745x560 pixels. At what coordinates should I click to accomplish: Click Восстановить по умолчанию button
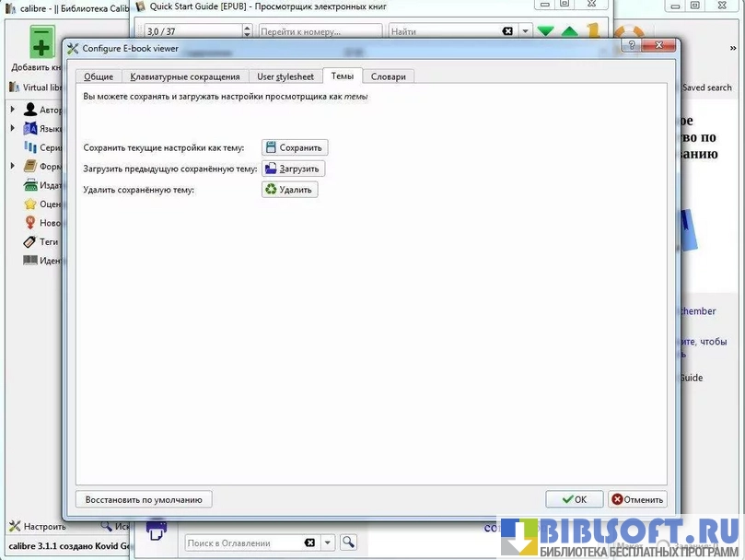coord(144,499)
